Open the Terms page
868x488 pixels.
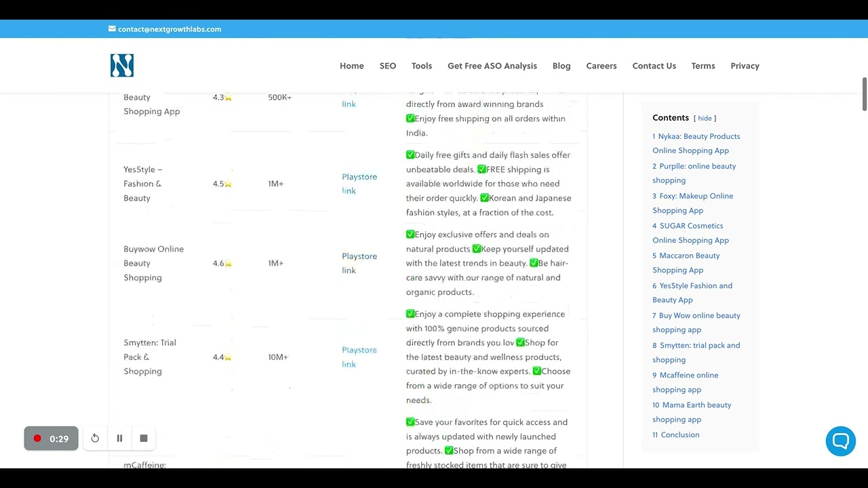703,66
